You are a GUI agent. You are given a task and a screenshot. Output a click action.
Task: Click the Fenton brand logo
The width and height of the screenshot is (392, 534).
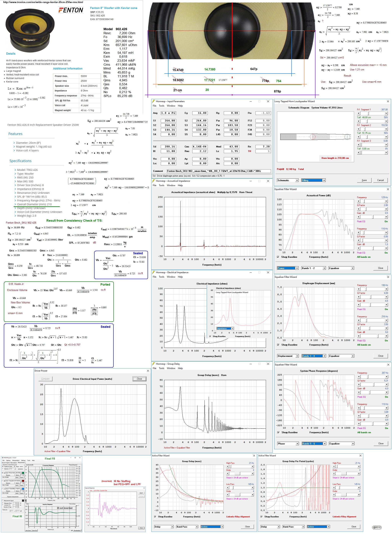70,10
